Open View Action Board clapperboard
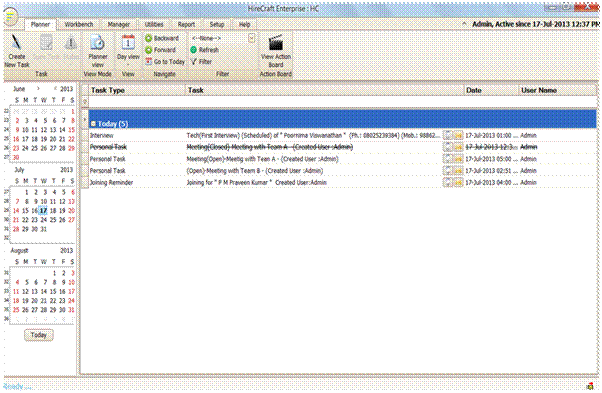Screen dimensions: 602x393 coord(276,43)
